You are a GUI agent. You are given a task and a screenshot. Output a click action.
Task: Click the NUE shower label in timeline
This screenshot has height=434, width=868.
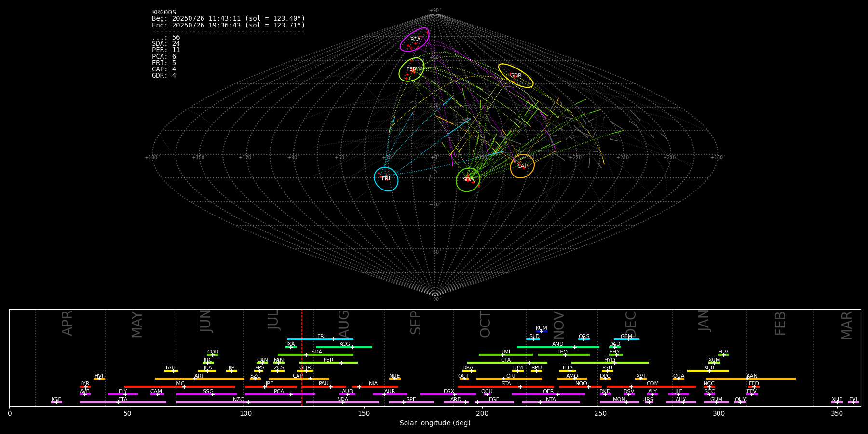(394, 376)
